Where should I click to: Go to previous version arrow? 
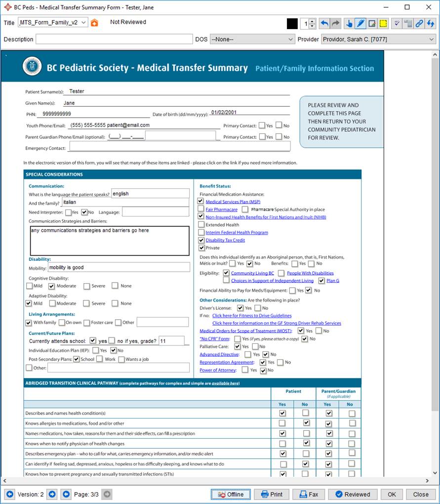tap(10, 494)
